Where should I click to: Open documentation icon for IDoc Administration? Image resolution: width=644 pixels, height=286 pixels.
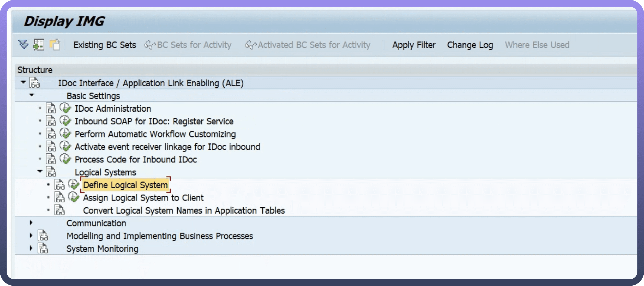click(x=51, y=108)
